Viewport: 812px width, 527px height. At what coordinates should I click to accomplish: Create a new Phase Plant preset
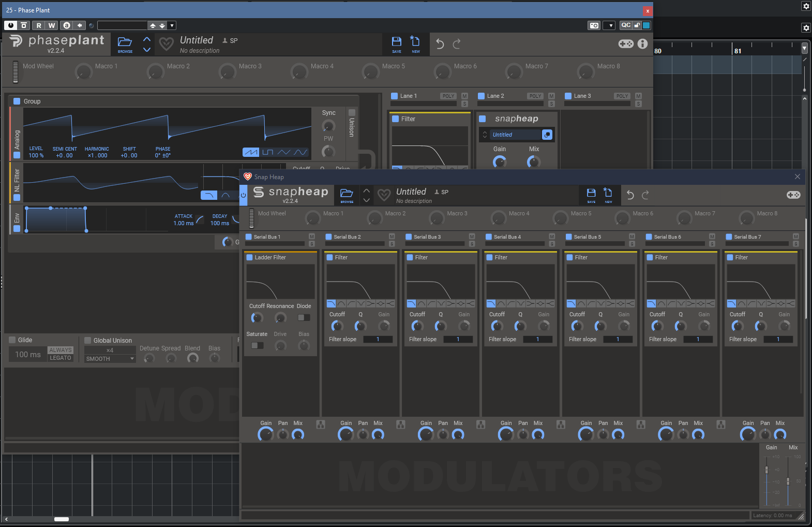tap(415, 44)
